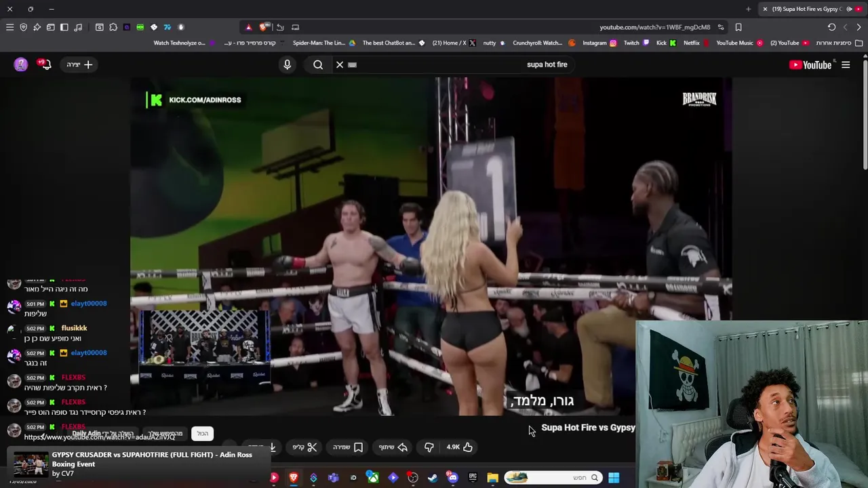Toggle the browser sidebar panel icon
Image resolution: width=868 pixels, height=488 pixels.
pyautogui.click(x=64, y=27)
